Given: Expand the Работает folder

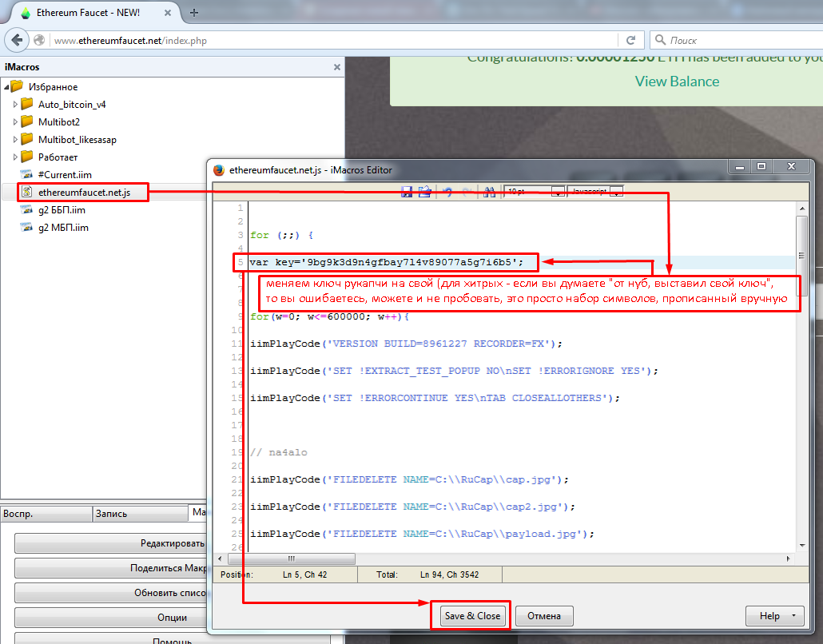Looking at the screenshot, I should click(15, 157).
